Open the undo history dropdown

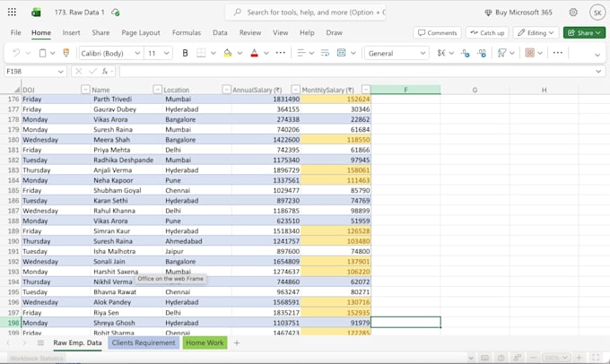pos(28,53)
